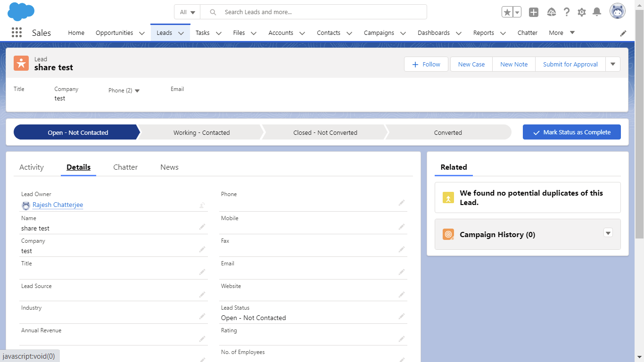Edit the Industry field with pencil icon
Image resolution: width=644 pixels, height=362 pixels.
point(202,316)
